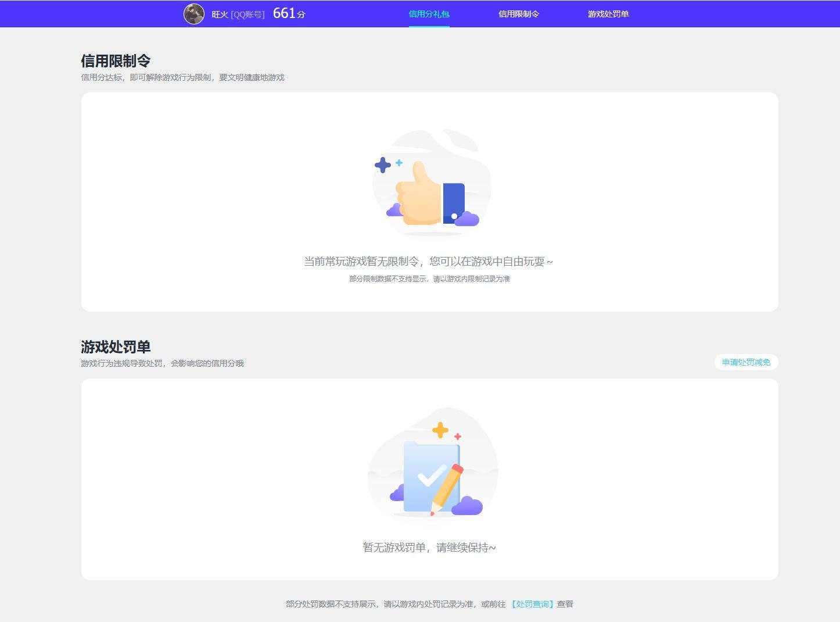Click the footer note 部分处罚数据不支持展示
840x622 pixels.
pos(331,604)
